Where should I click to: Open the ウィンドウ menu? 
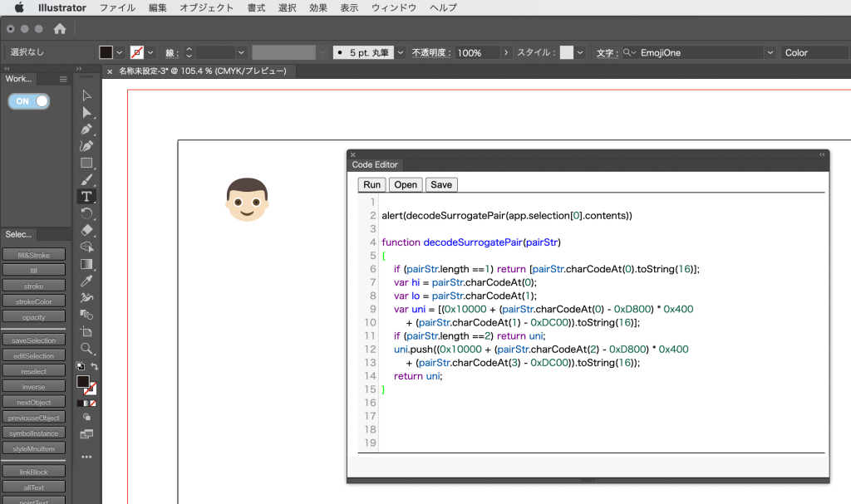393,7
